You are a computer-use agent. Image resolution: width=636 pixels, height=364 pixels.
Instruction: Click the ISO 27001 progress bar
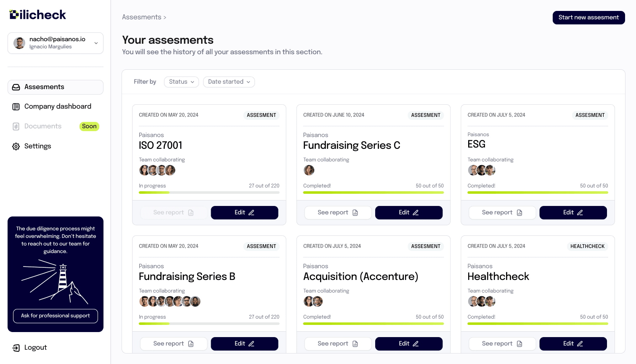[209, 193]
